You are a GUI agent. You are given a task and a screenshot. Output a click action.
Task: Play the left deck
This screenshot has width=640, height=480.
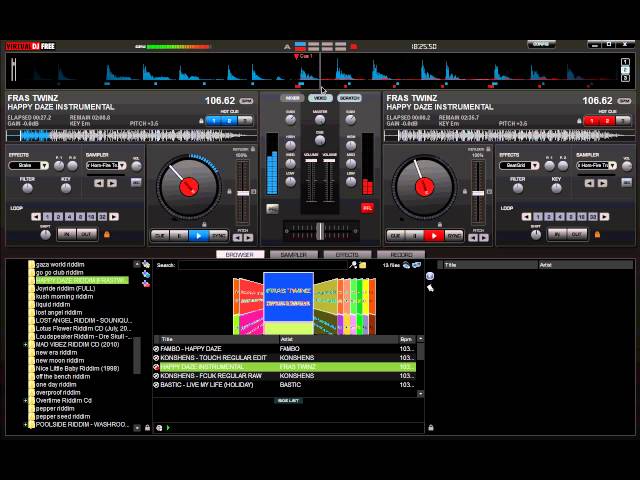coord(199,236)
